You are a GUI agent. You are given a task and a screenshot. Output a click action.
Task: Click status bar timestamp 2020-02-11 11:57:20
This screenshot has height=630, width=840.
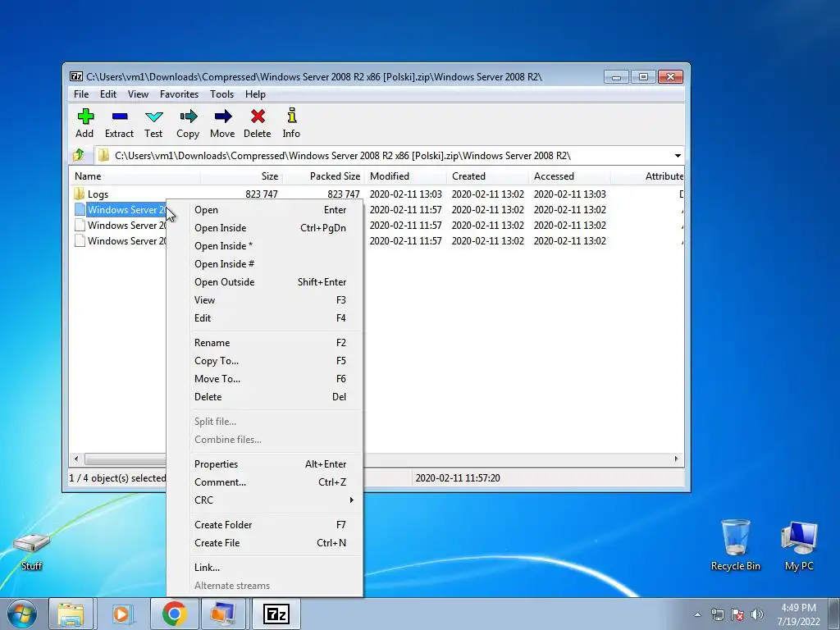pyautogui.click(x=458, y=478)
